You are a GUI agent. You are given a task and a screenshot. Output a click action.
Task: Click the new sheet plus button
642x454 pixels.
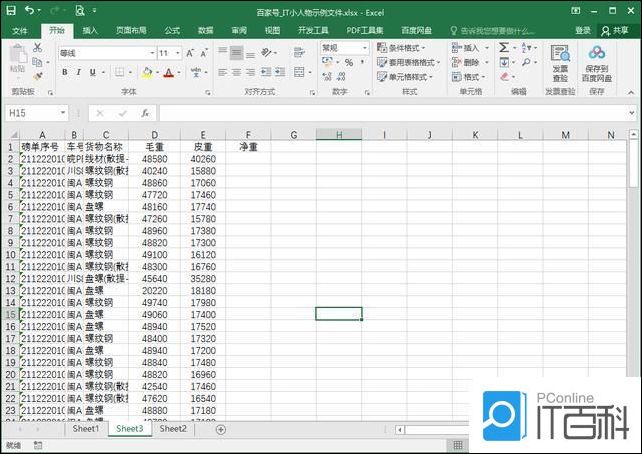221,429
